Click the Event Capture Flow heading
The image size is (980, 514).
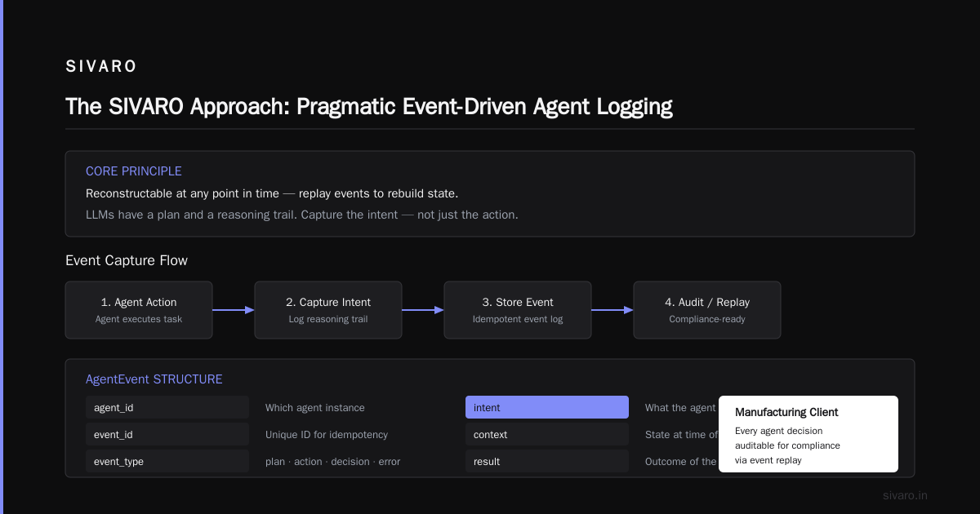pos(127,261)
